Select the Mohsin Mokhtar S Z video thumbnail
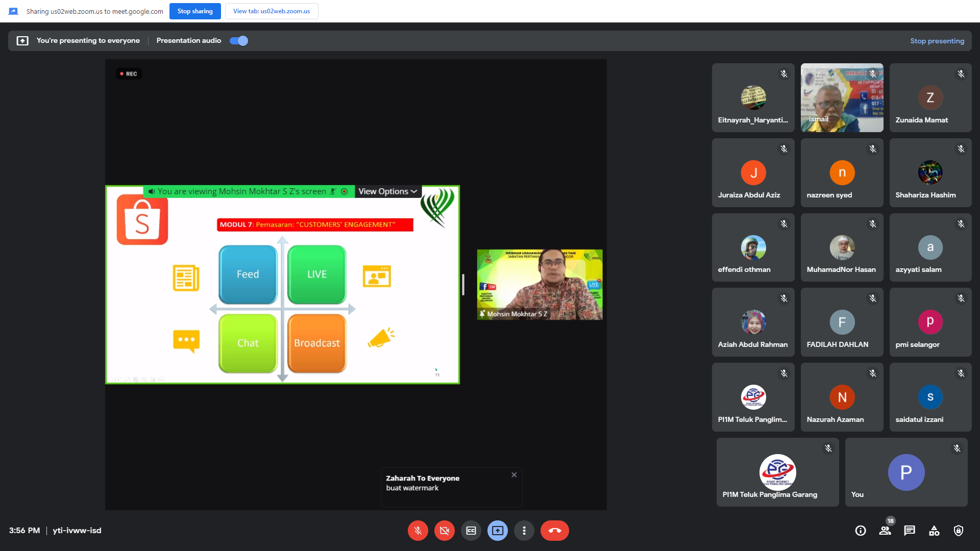Image resolution: width=980 pixels, height=551 pixels. coord(540,285)
